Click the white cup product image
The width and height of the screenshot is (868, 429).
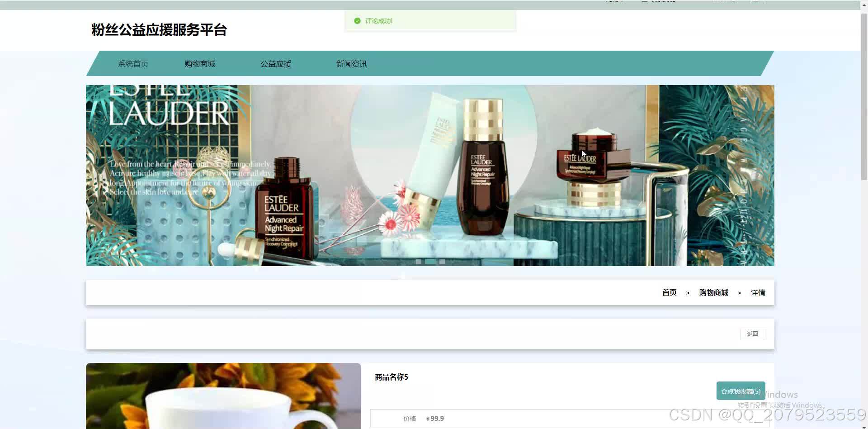click(x=223, y=396)
